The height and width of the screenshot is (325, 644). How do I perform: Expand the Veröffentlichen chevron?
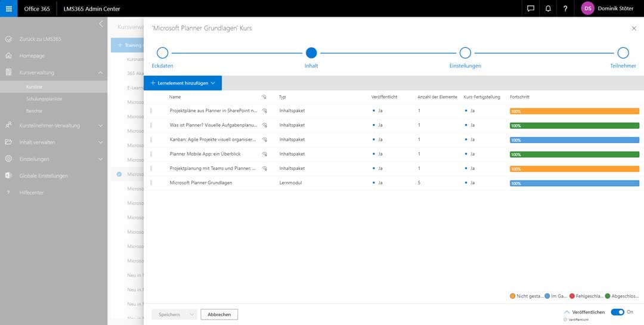point(567,312)
